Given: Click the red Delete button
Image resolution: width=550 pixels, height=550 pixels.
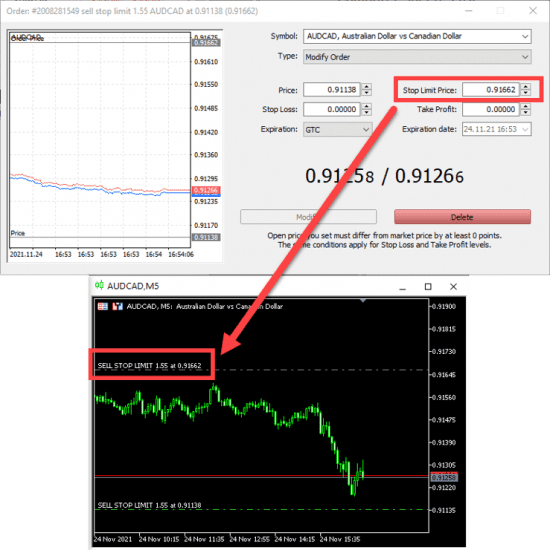Looking at the screenshot, I should [462, 217].
